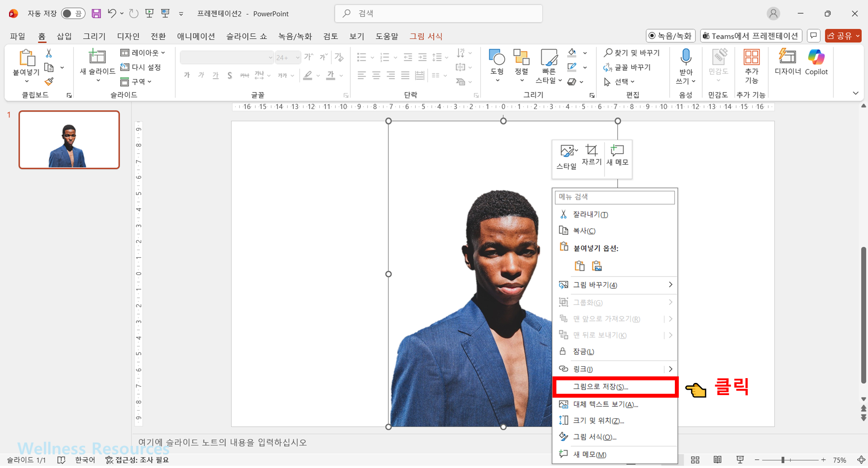Viewport: 868px width, 468px height.
Task: Click the bullets list icon
Action: pyautogui.click(x=361, y=57)
